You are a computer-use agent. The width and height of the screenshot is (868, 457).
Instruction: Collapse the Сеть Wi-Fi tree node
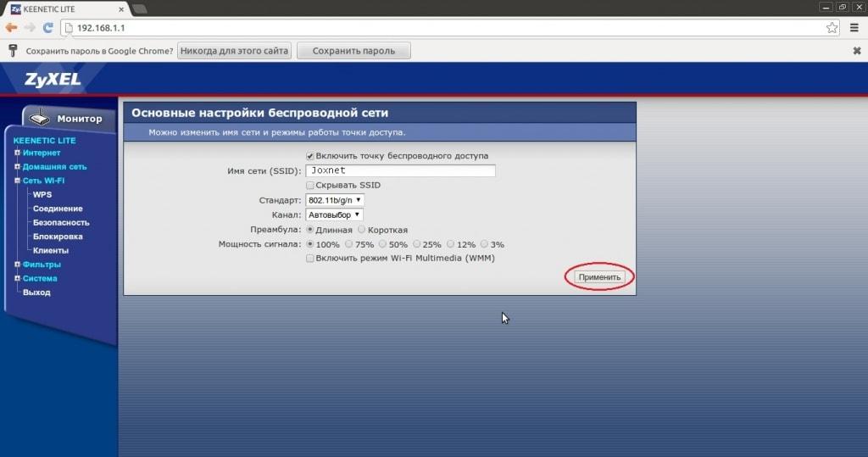coord(17,180)
